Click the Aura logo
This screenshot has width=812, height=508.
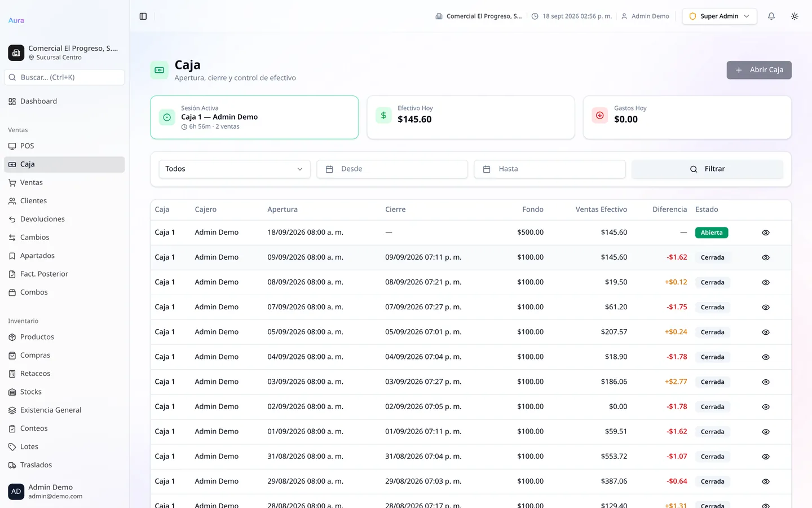(16, 20)
